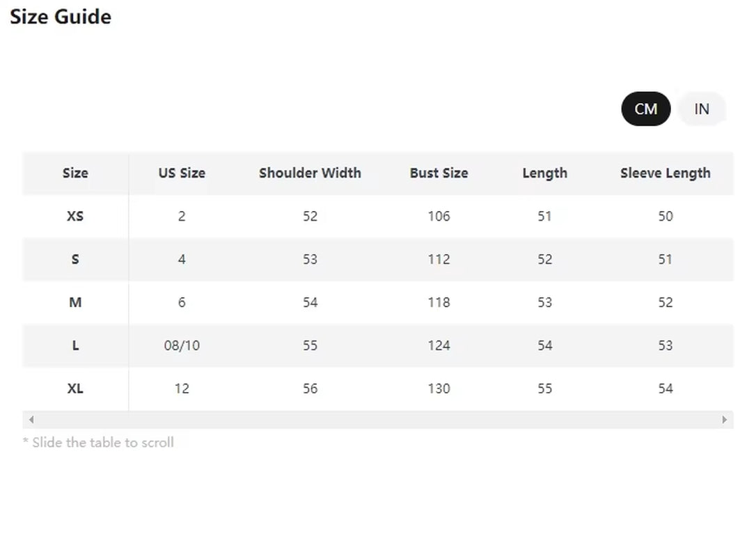Viewport: 756px width, 557px height.
Task: Click the 08/10 US size cell
Action: point(181,345)
